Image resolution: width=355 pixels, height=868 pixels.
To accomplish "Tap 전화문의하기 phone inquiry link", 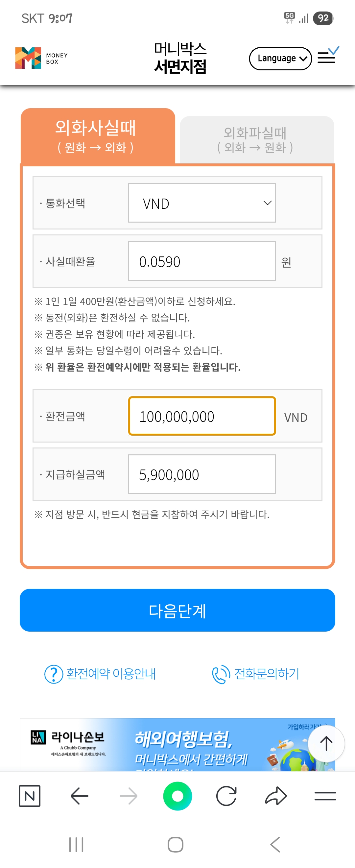I will [x=256, y=674].
